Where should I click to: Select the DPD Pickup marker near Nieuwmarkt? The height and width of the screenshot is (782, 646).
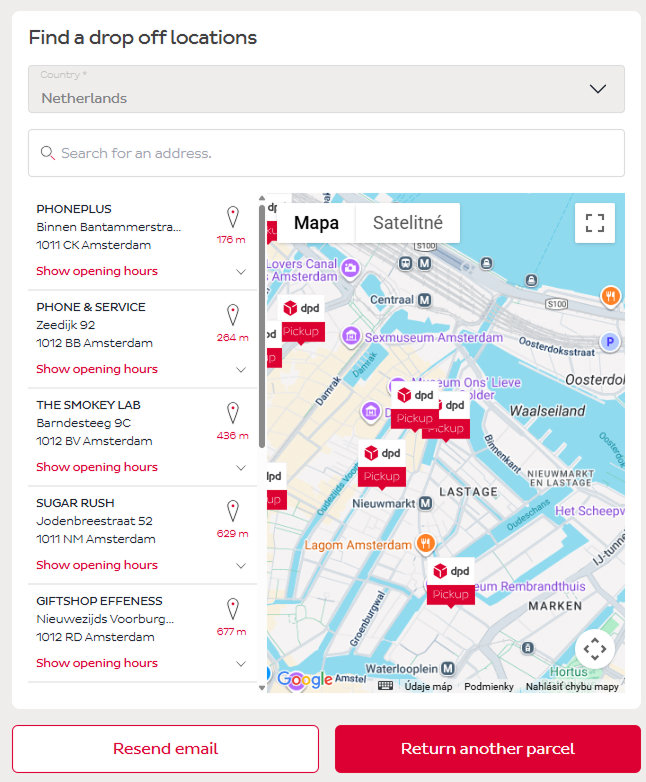coord(382,464)
